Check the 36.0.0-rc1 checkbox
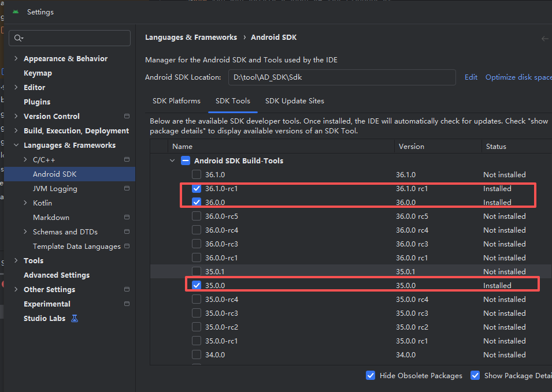The height and width of the screenshot is (392, 552). [x=197, y=257]
